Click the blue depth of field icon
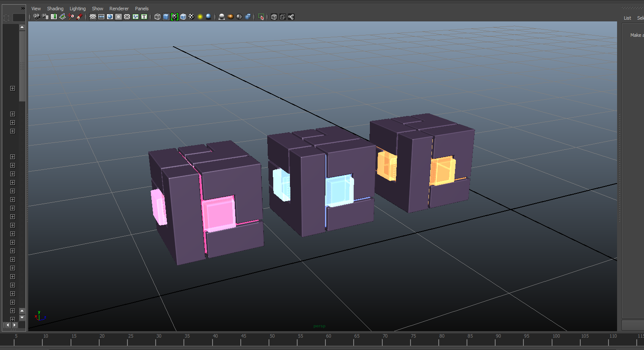This screenshot has width=644, height=350. point(248,17)
